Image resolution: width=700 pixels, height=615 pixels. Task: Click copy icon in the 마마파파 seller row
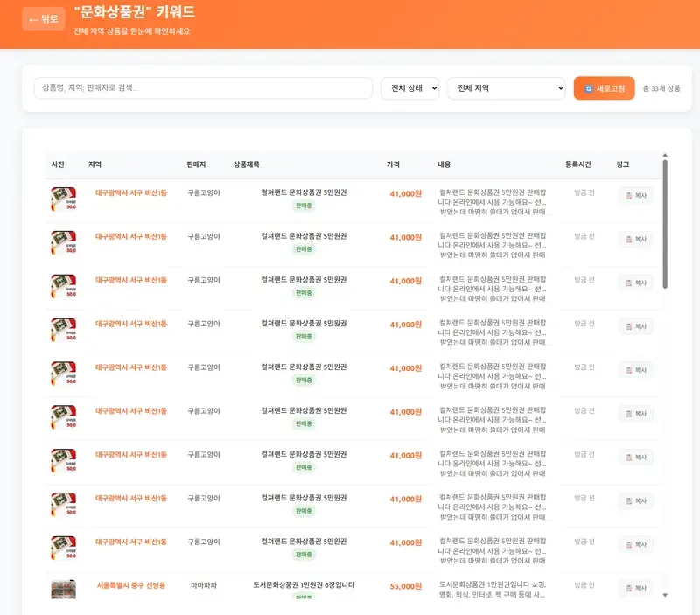(x=628, y=589)
